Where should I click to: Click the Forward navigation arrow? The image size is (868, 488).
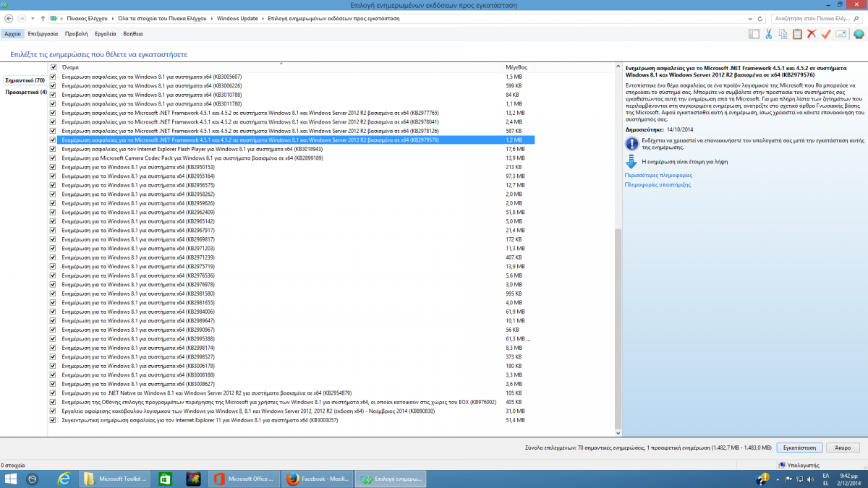point(22,17)
